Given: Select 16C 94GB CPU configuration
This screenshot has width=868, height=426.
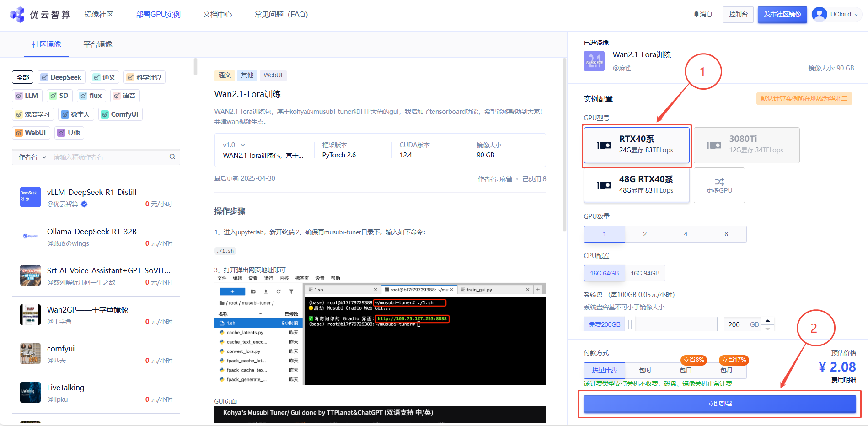Looking at the screenshot, I should click(x=645, y=273).
